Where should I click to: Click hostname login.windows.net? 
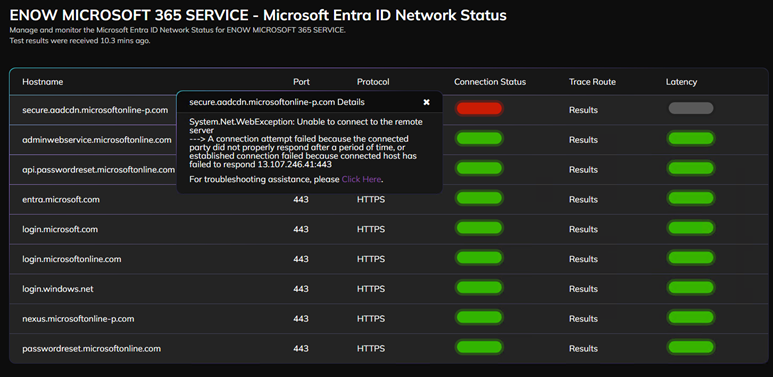click(x=58, y=289)
